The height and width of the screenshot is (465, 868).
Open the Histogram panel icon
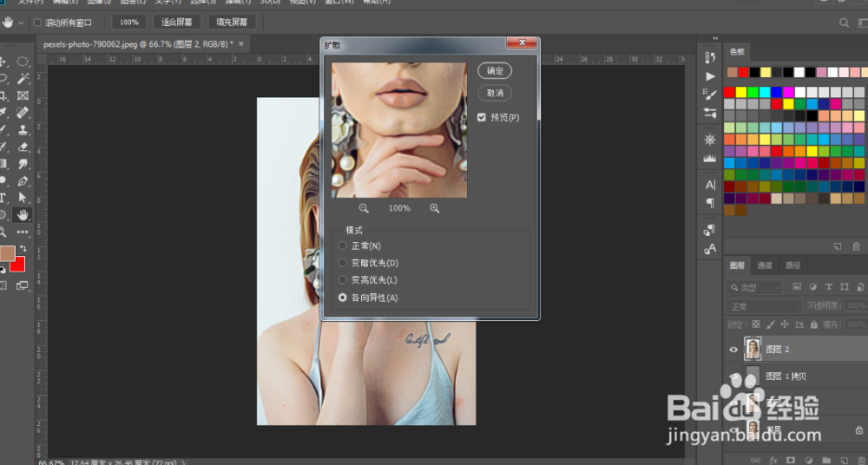(x=710, y=158)
